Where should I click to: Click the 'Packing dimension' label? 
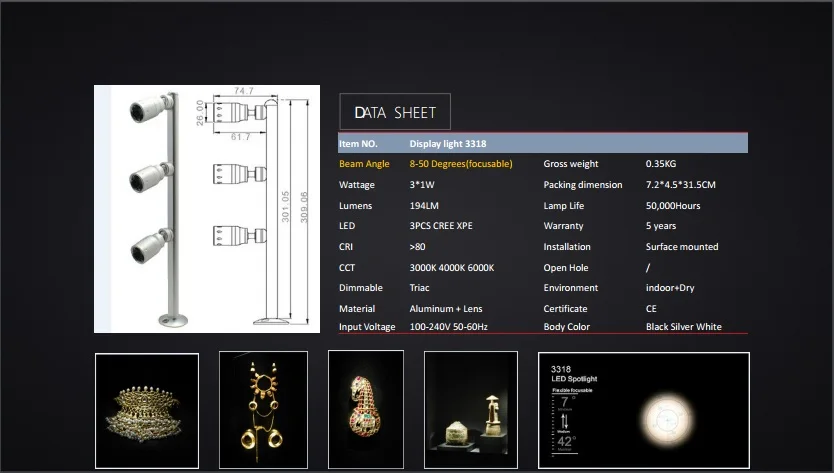(582, 185)
